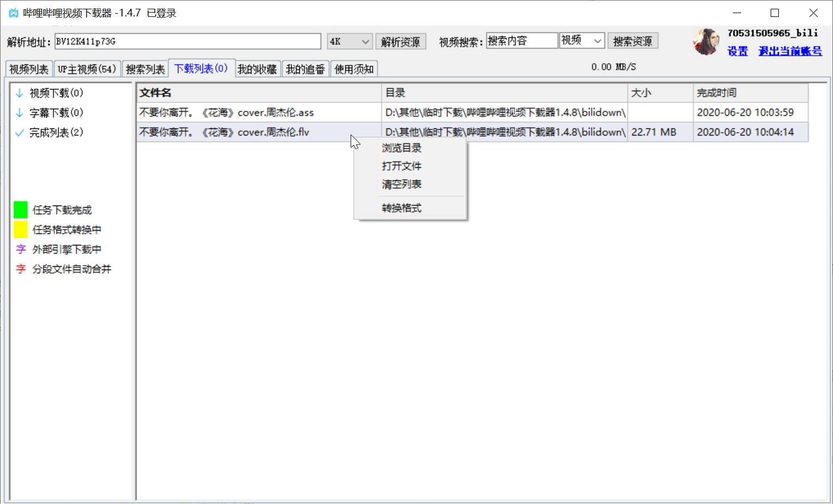
Task: Close the downloader window
Action: click(813, 13)
